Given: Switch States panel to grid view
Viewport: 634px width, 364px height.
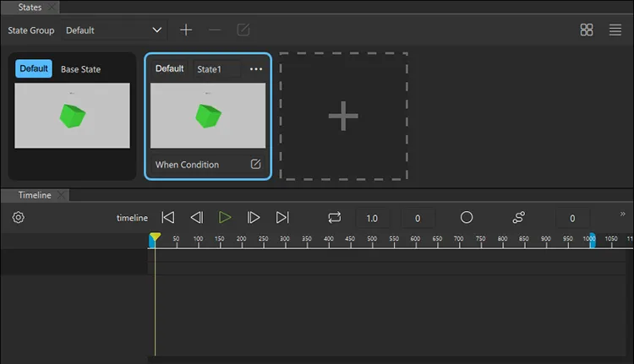Looking at the screenshot, I should pyautogui.click(x=587, y=30).
